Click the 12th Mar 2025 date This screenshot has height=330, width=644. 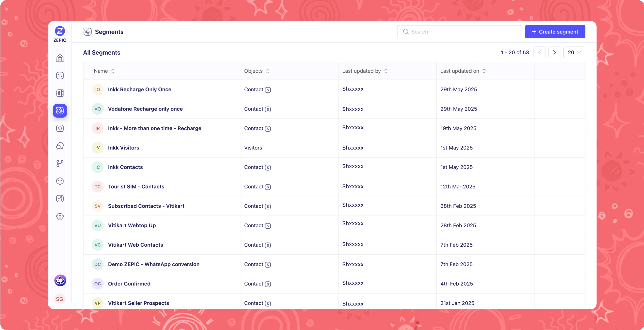457,187
